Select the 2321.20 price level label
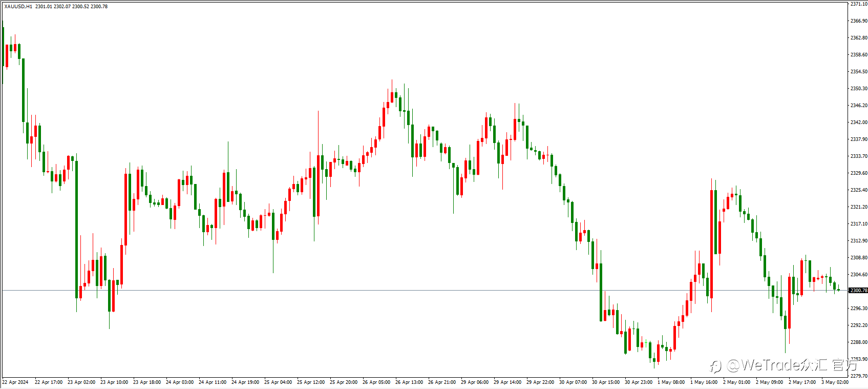 coord(859,207)
